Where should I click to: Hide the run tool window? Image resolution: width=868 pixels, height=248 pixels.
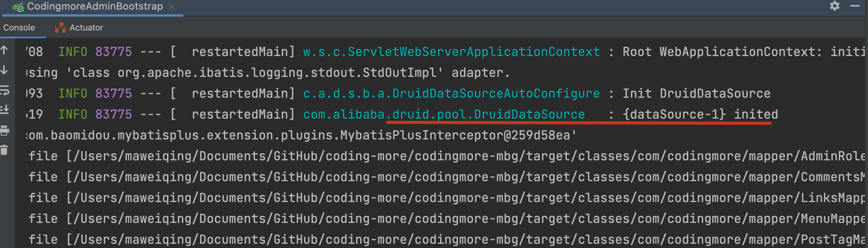click(x=854, y=6)
